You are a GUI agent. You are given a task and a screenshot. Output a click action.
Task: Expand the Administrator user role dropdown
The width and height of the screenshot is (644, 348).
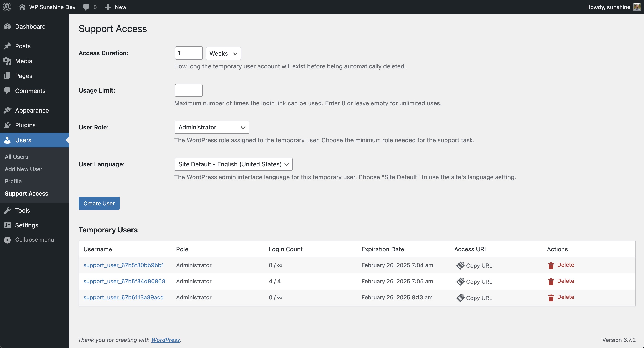point(211,128)
